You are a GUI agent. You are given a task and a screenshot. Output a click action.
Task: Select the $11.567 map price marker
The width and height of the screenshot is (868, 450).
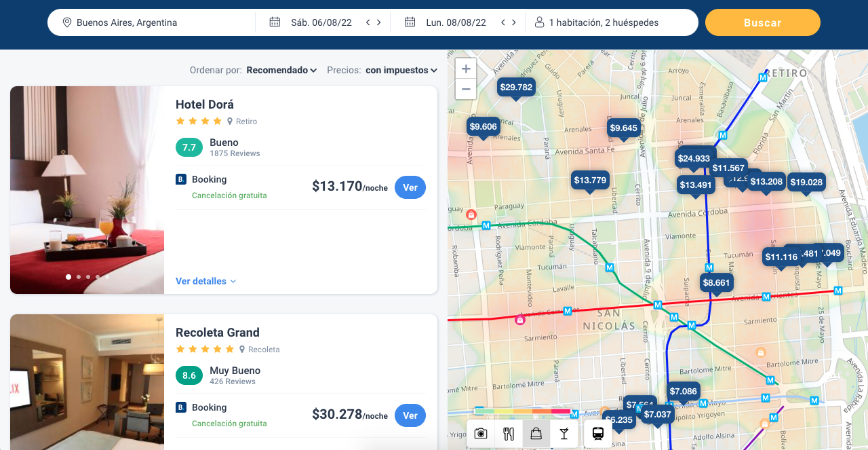click(729, 168)
